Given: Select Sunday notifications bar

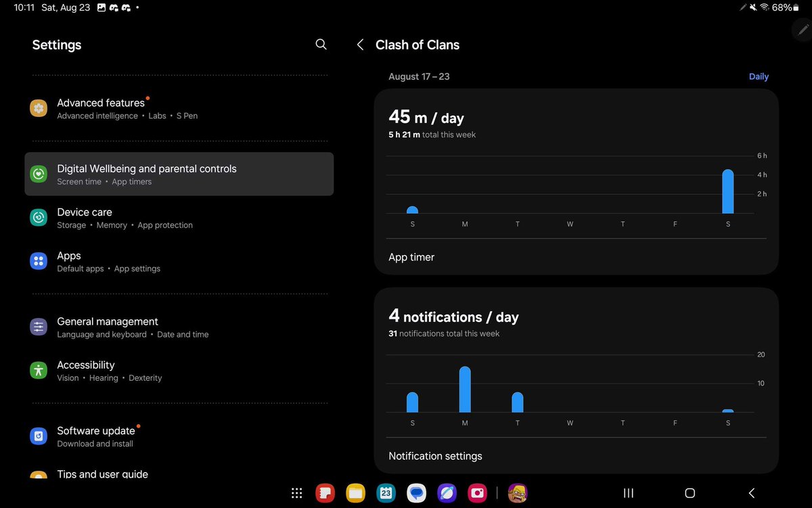Looking at the screenshot, I should (x=412, y=402).
